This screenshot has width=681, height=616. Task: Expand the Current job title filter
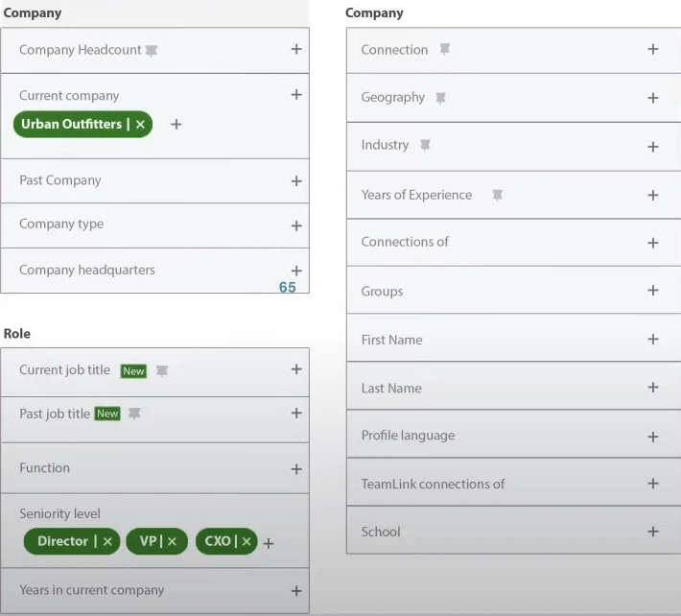(296, 368)
